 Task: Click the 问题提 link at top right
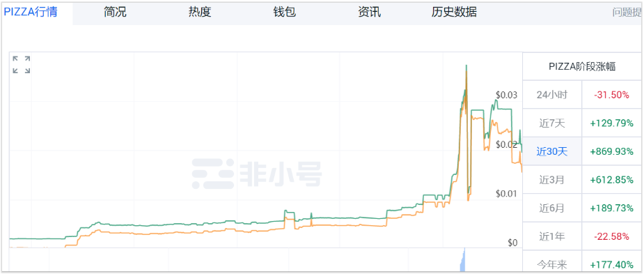point(627,13)
